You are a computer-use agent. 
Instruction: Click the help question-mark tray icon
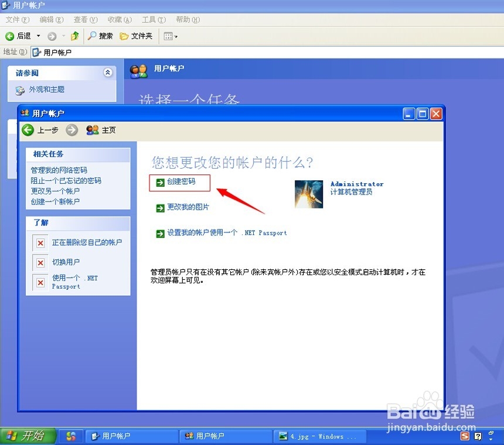tap(478, 436)
